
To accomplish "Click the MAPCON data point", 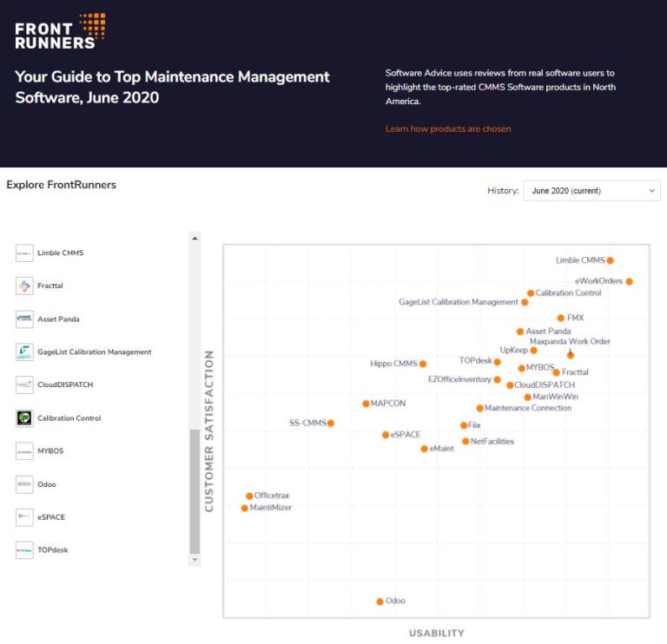I will 366,404.
